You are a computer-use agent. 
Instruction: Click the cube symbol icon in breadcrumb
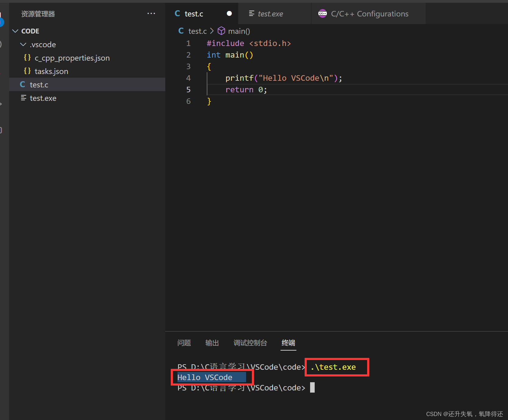coord(221,31)
